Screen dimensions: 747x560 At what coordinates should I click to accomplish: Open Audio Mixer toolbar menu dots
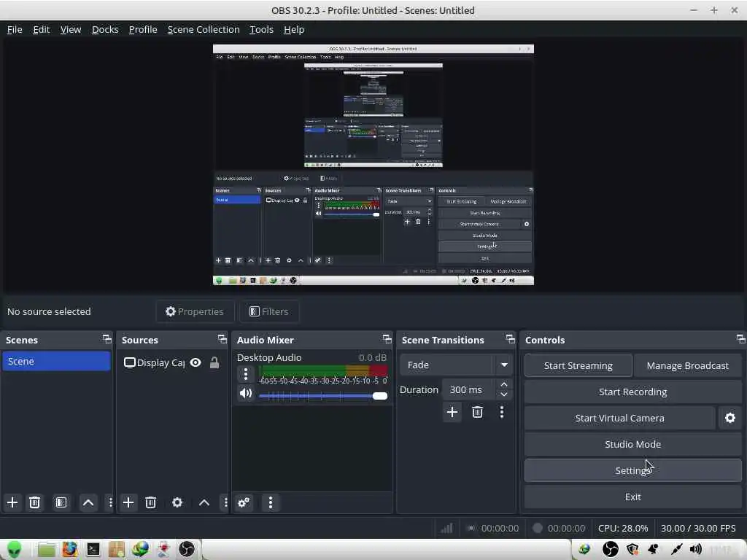[271, 502]
